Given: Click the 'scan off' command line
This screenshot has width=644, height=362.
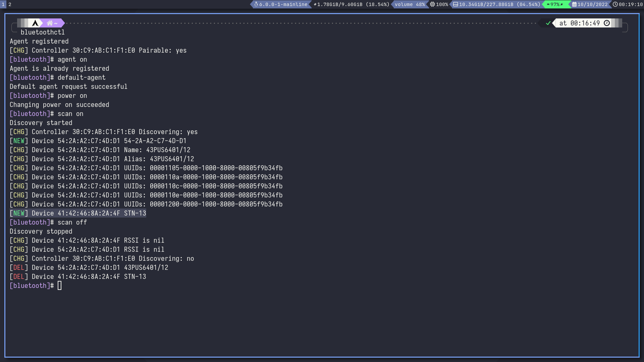Looking at the screenshot, I should pyautogui.click(x=72, y=222).
